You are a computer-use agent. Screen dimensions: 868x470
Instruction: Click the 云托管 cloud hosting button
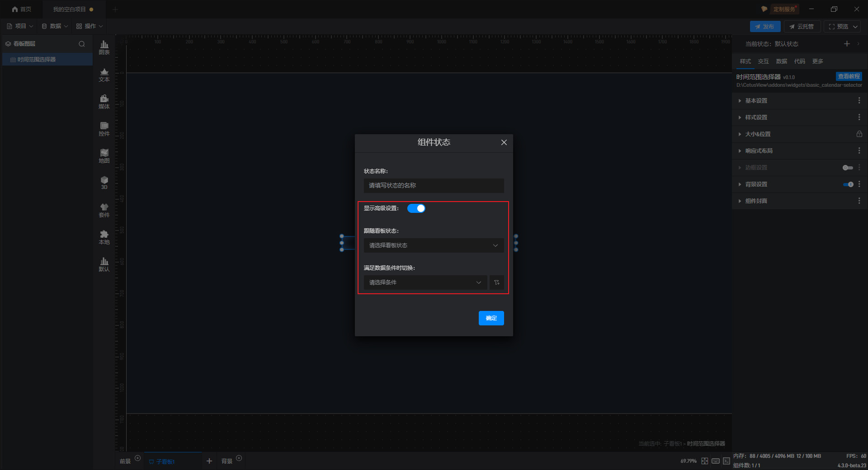coord(802,27)
